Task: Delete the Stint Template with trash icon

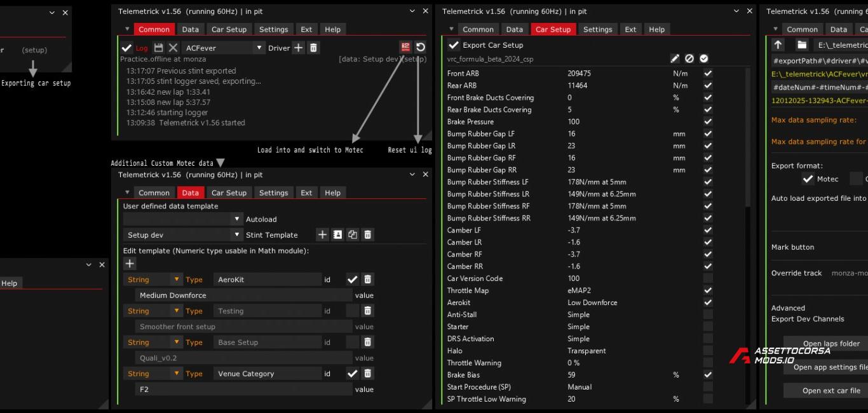Action: (367, 234)
